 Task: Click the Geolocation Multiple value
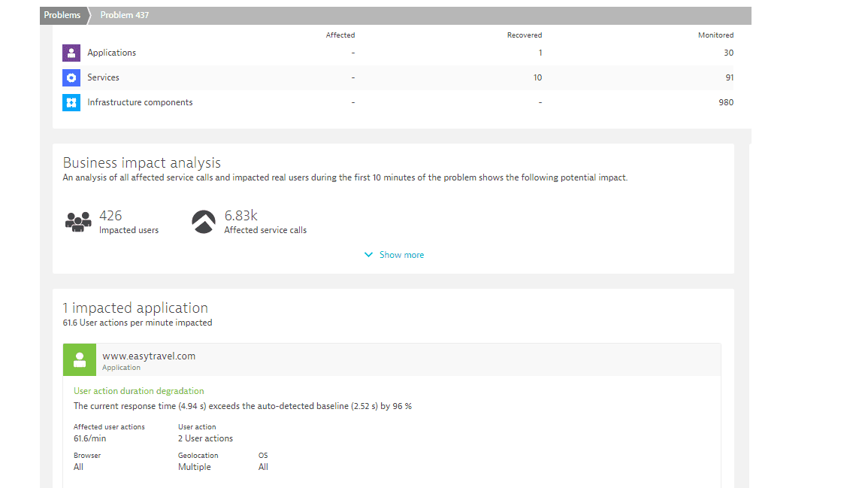(x=195, y=467)
